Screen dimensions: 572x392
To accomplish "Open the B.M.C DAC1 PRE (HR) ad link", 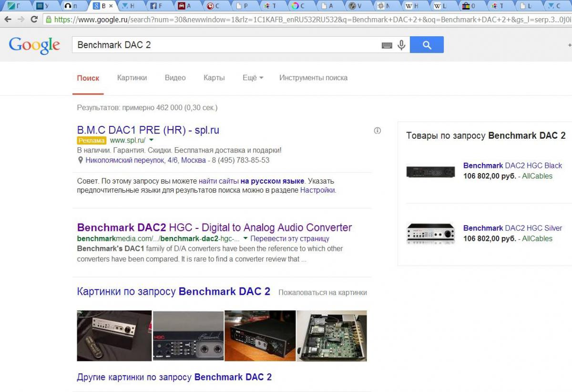I will tap(148, 130).
